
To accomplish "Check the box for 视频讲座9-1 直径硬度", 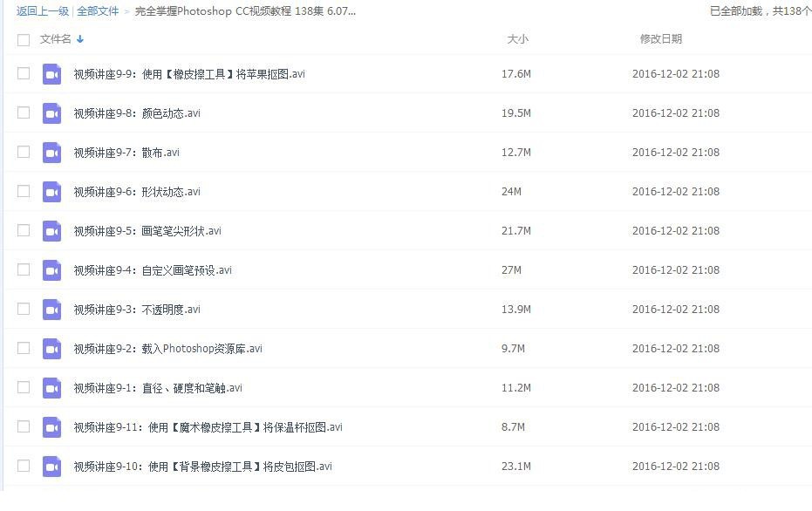I will pos(24,388).
